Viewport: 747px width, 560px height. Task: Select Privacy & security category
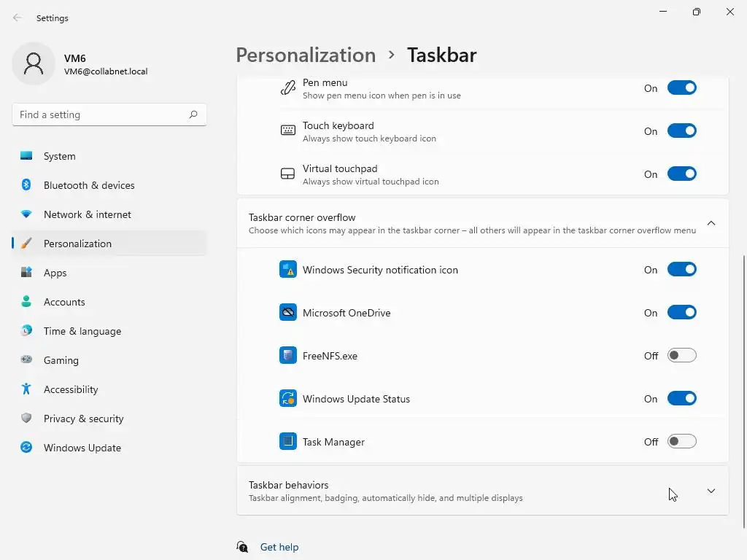point(83,419)
